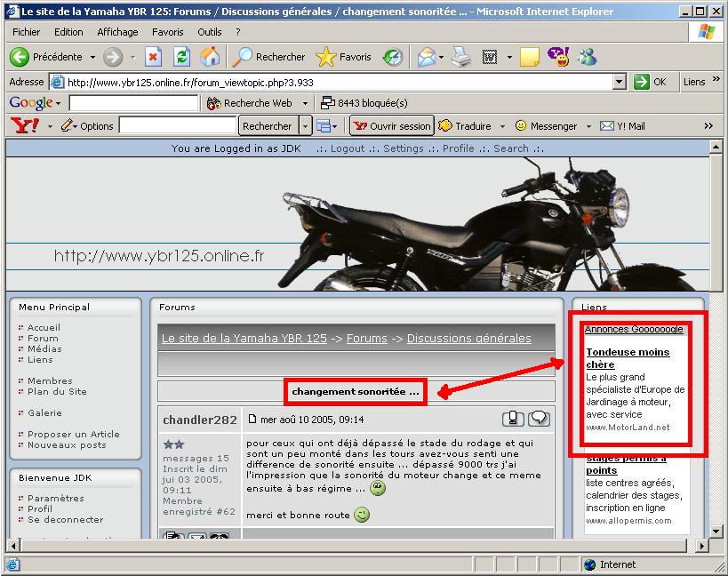The height and width of the screenshot is (576, 728).
Task: Click the Print toolbar icon
Action: (x=461, y=57)
